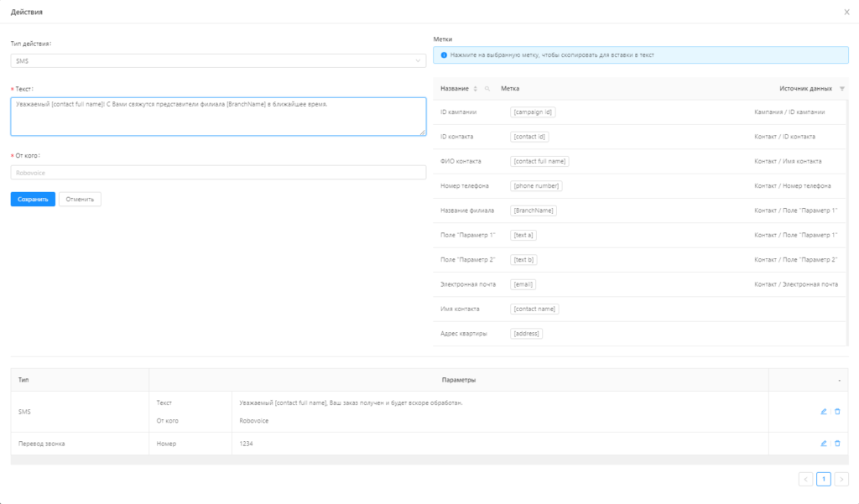Open search in the Название column
859x504 pixels.
487,89
